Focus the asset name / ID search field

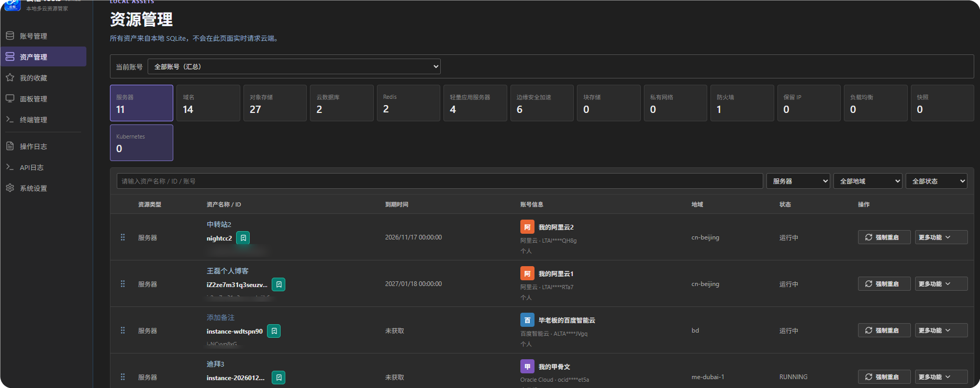point(440,181)
